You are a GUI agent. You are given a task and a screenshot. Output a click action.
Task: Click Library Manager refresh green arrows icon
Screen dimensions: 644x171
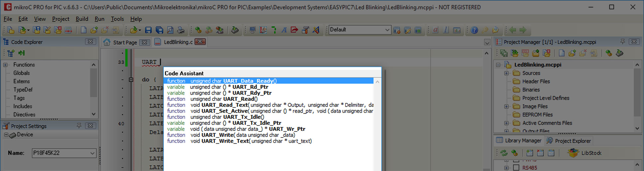pos(504,153)
